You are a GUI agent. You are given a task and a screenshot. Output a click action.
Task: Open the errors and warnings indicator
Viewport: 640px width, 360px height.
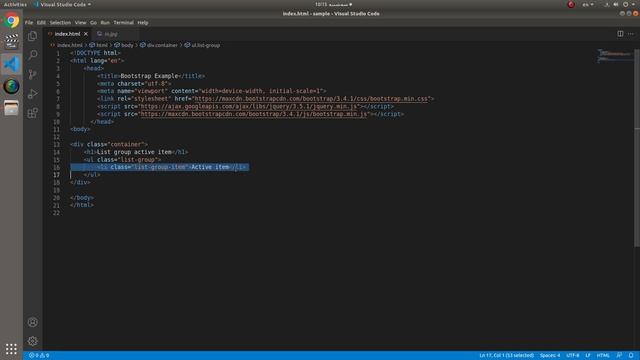pos(39,356)
